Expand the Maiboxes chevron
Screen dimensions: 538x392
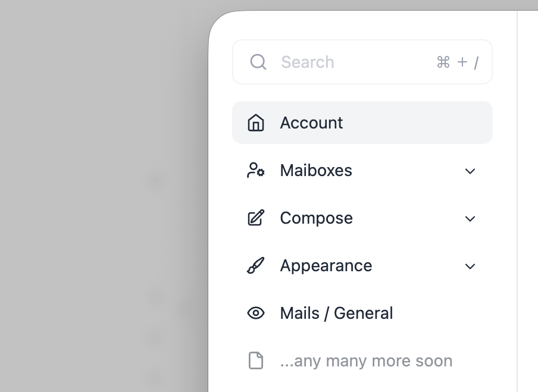tap(470, 171)
